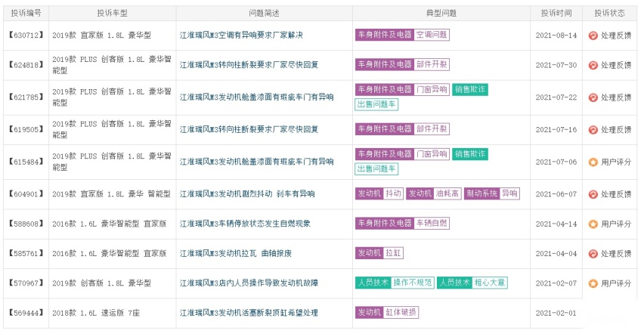
Task: Click the 部件开裂 tag in row 624818
Action: [432, 64]
